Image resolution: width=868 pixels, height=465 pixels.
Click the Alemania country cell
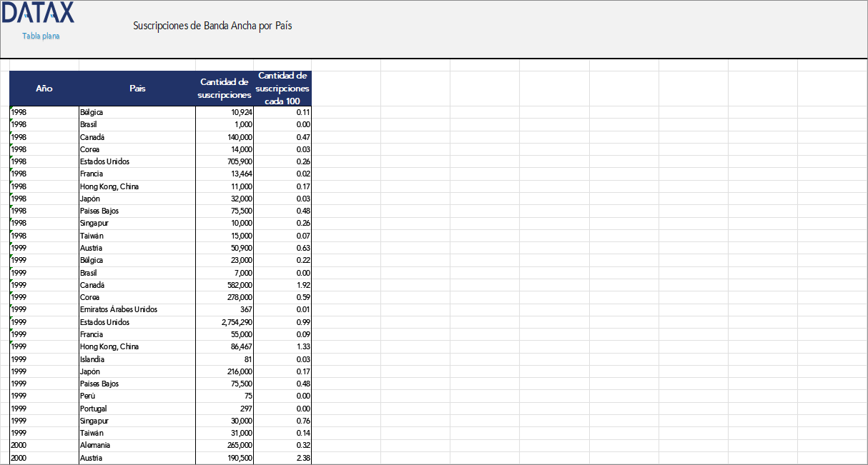click(x=95, y=445)
